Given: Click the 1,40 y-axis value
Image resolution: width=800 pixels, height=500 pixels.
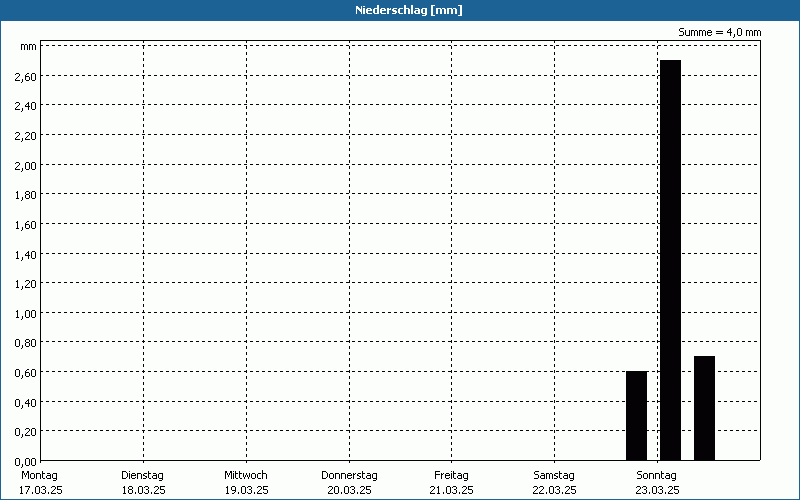Looking at the screenshot, I should pyautogui.click(x=26, y=255).
